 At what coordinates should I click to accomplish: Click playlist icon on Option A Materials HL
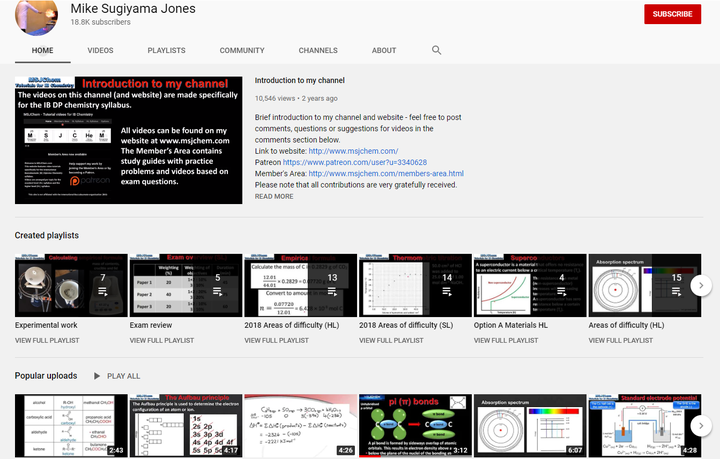pos(562,291)
